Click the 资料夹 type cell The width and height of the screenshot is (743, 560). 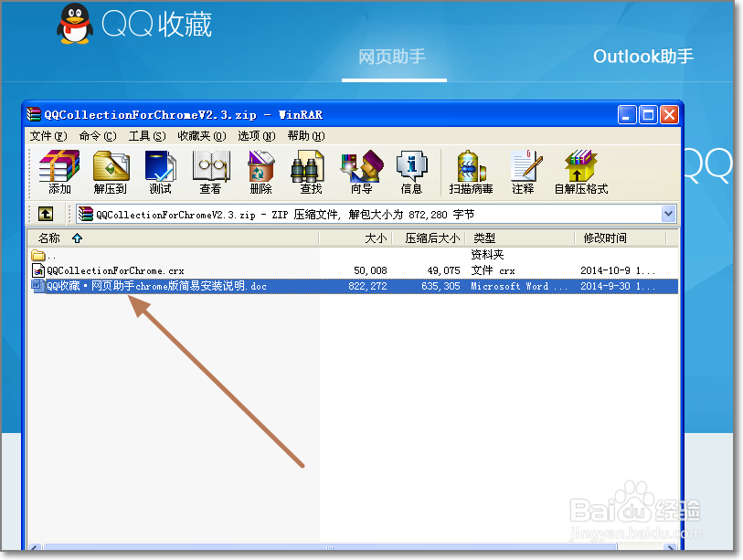click(x=487, y=254)
